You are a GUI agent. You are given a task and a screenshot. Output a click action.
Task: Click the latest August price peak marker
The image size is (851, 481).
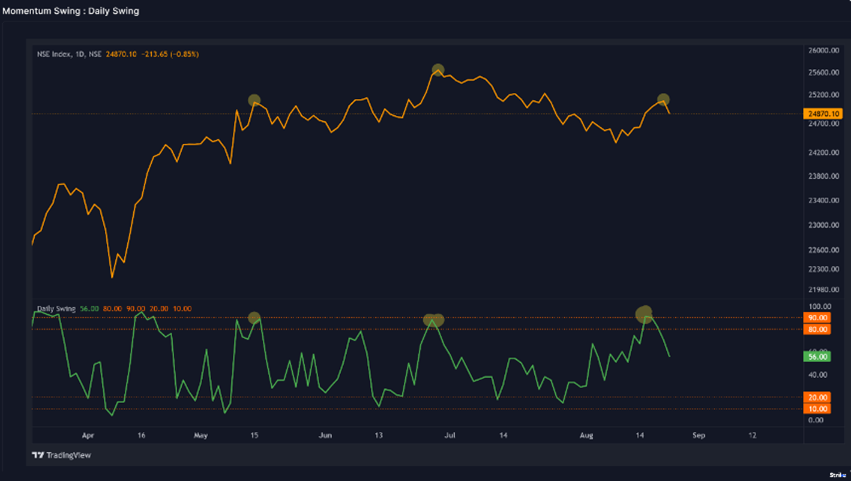663,99
